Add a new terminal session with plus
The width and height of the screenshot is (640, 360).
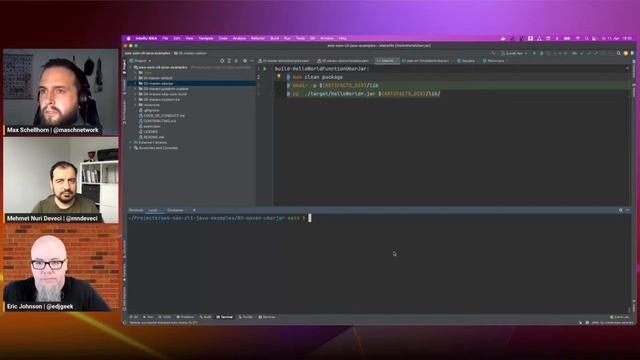194,210
